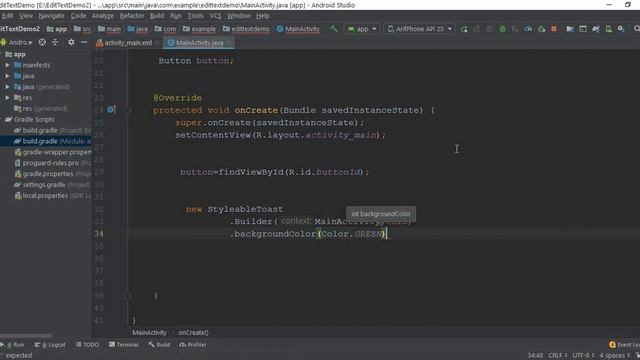The image size is (640, 360).
Task: Select gradle-wrapper.properties file
Action: [x=52, y=152]
